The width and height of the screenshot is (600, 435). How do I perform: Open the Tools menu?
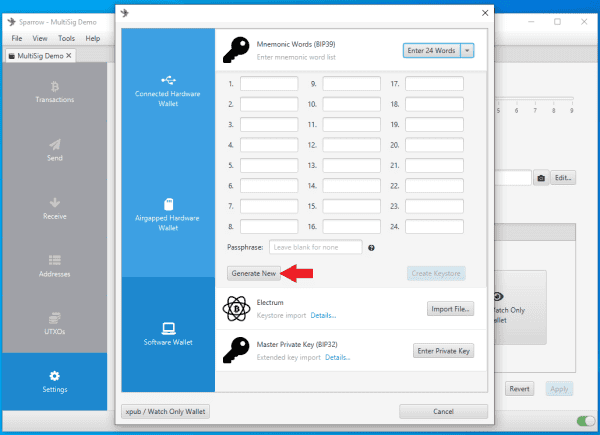tap(66, 38)
